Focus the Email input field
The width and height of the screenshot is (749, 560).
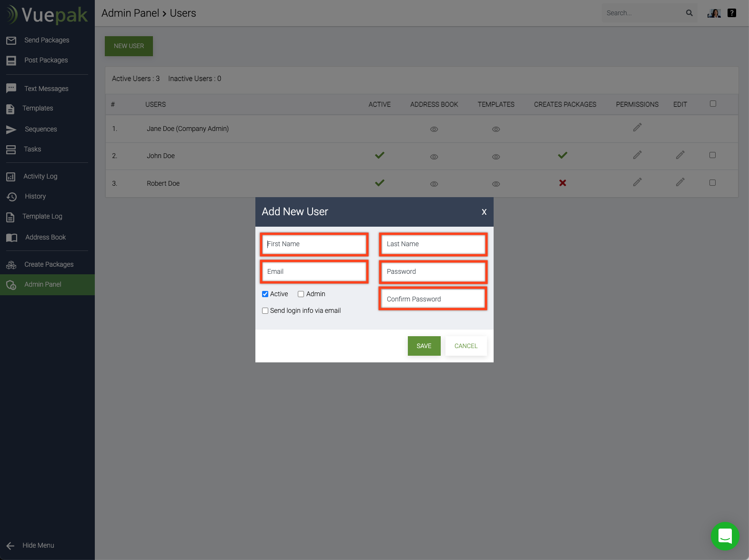point(314,271)
